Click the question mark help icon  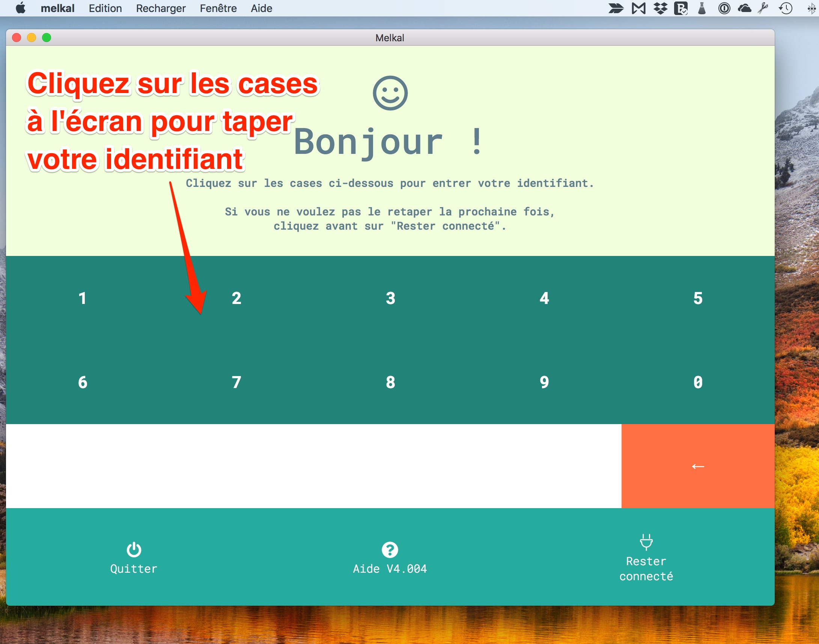390,550
